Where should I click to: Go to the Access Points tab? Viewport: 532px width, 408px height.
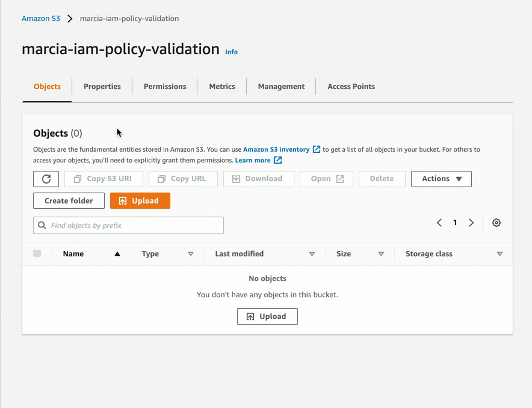351,87
